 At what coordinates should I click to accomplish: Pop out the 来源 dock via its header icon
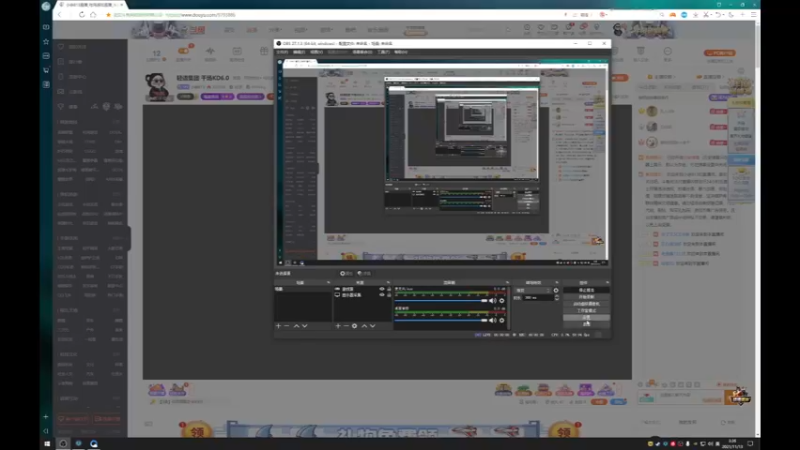tap(388, 282)
